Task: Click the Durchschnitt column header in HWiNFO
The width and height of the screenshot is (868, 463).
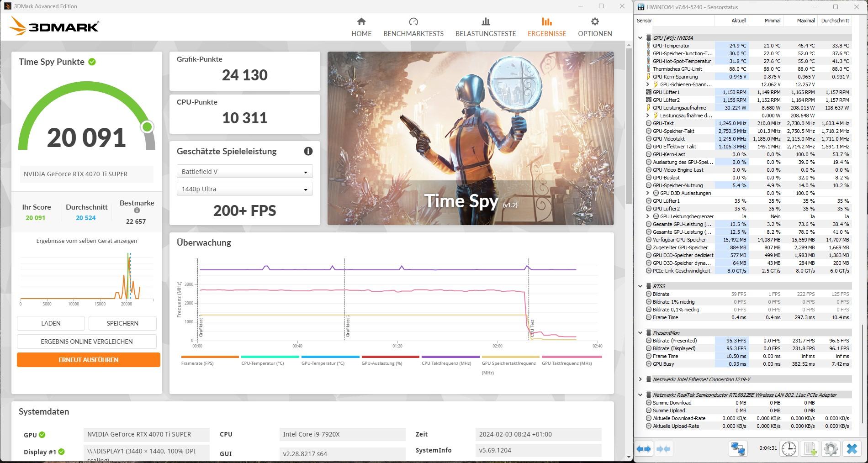Action: pyautogui.click(x=835, y=21)
